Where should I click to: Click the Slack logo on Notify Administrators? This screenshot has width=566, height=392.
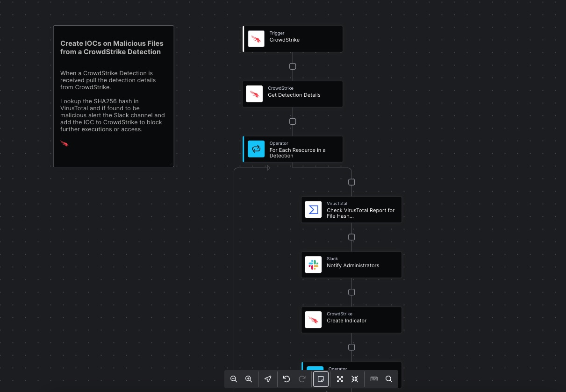coord(313,264)
